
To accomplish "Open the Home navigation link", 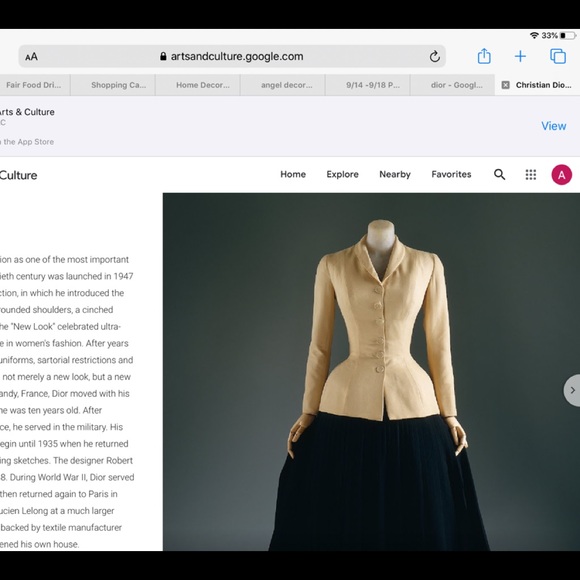I will [x=293, y=174].
